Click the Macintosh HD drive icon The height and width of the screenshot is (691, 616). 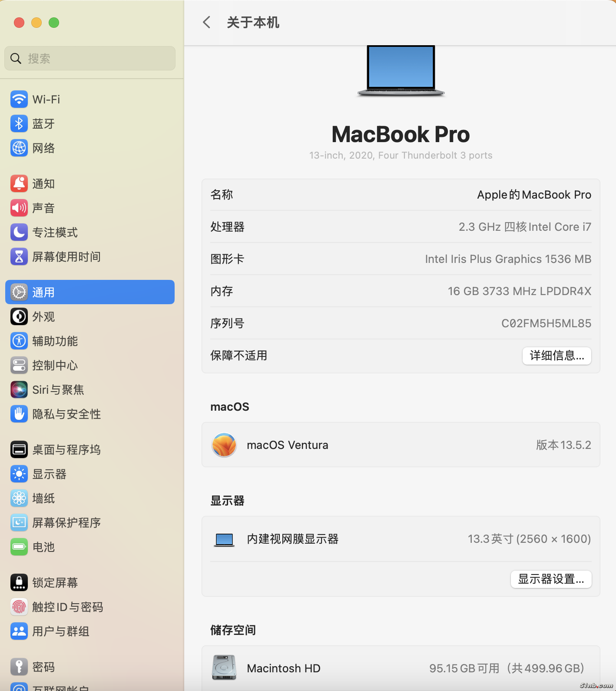[x=224, y=668]
